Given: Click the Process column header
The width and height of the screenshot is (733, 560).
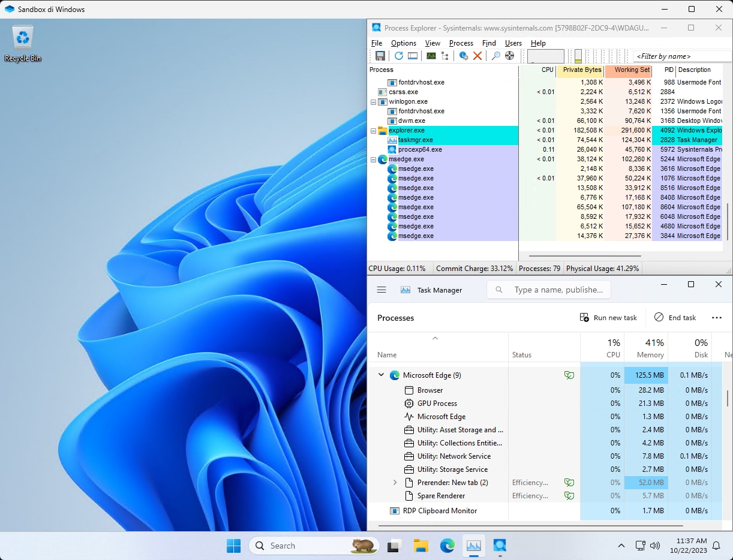Looking at the screenshot, I should (443, 70).
